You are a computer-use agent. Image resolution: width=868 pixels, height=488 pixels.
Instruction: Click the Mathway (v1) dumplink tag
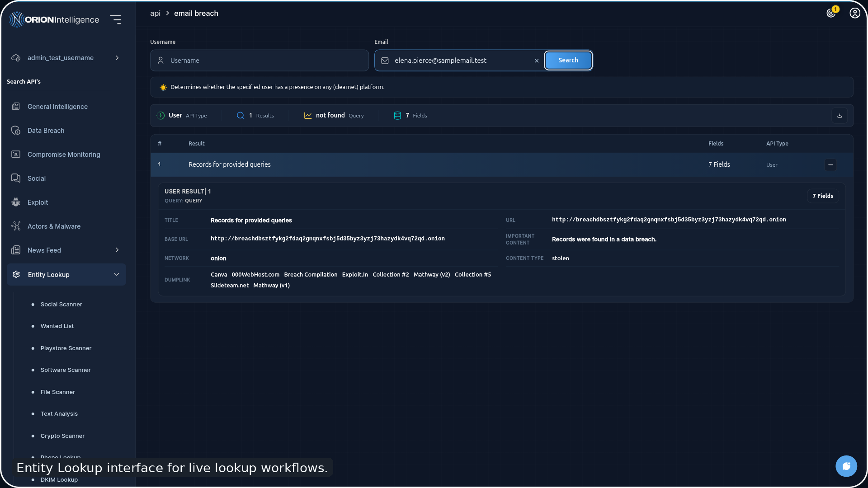pyautogui.click(x=271, y=286)
